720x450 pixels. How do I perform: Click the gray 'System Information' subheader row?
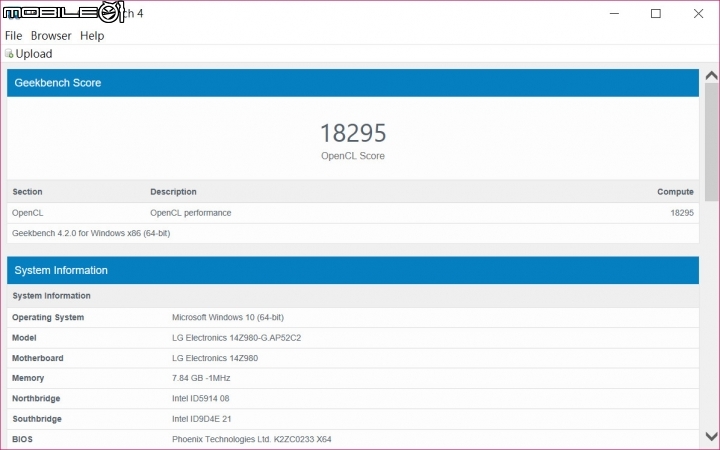[353, 296]
